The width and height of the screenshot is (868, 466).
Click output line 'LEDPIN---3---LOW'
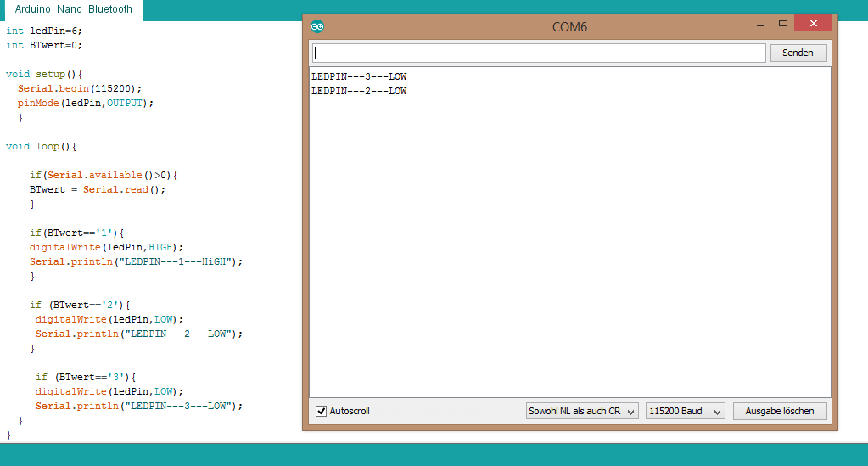pyautogui.click(x=359, y=76)
